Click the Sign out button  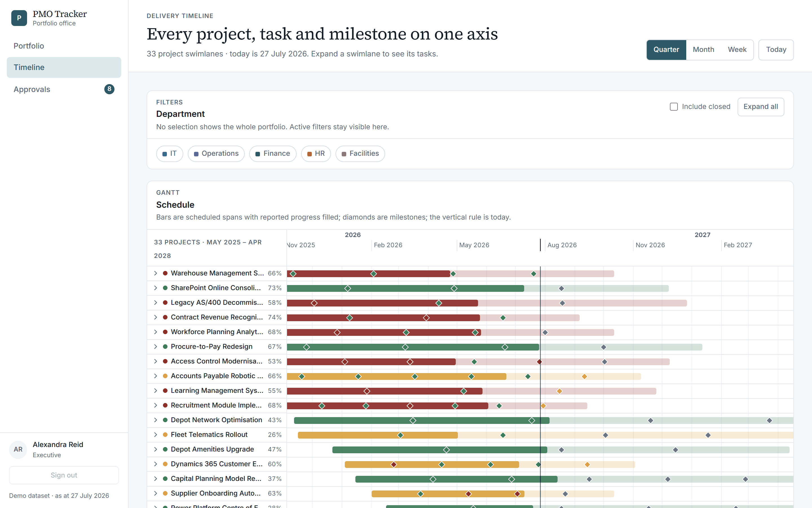click(64, 475)
